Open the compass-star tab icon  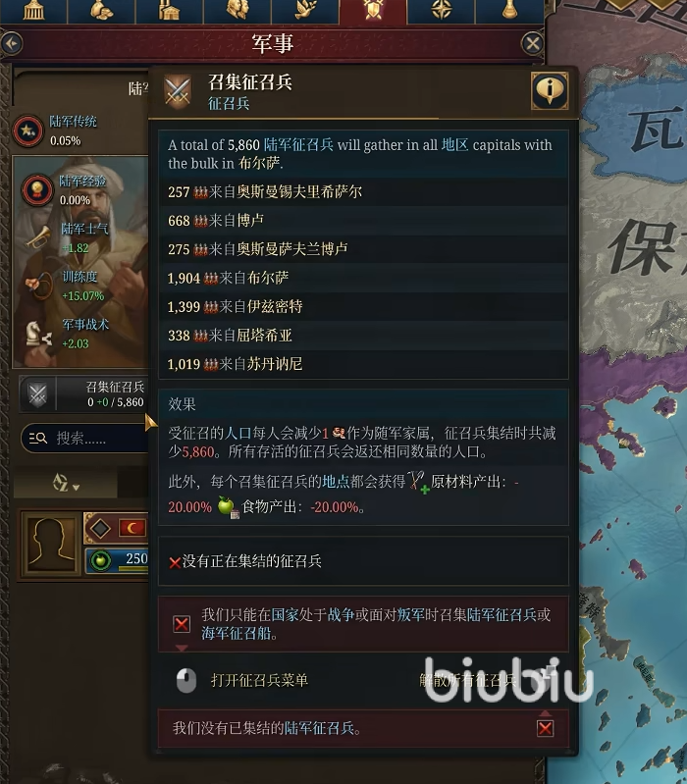pos(441,10)
